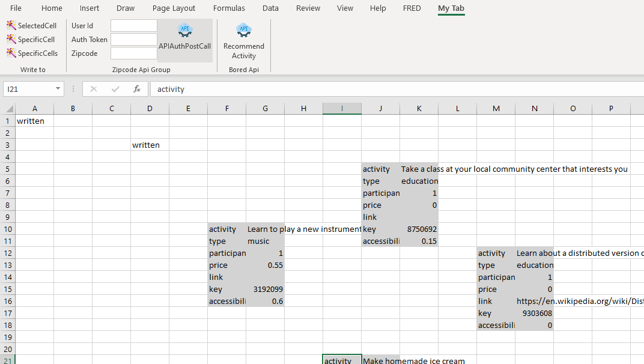Click the formula bar containing activity

coord(396,89)
